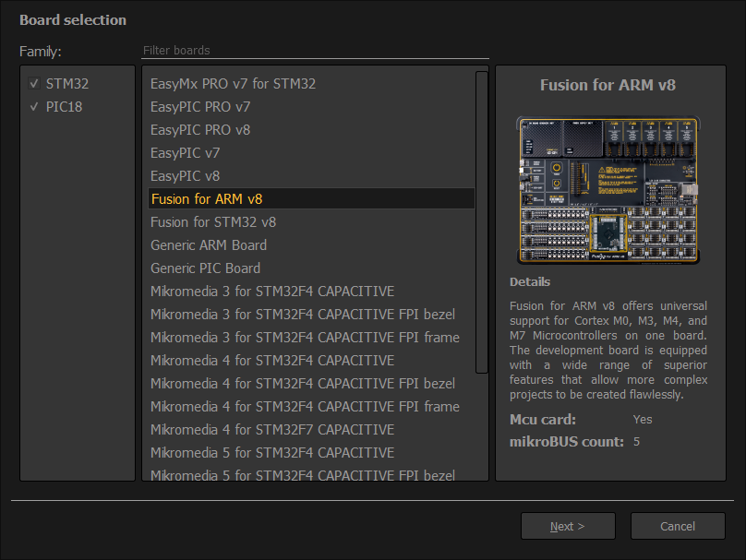This screenshot has height=560, width=746.
Task: Click the Next button
Action: [568, 526]
